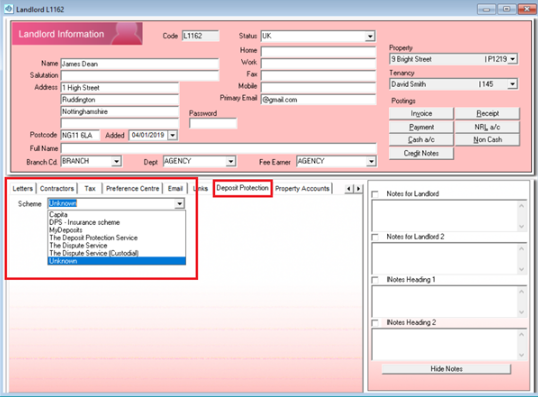Viewport: 538px width, 397px height.
Task: Open the Status dropdown showing UK
Action: tap(370, 36)
